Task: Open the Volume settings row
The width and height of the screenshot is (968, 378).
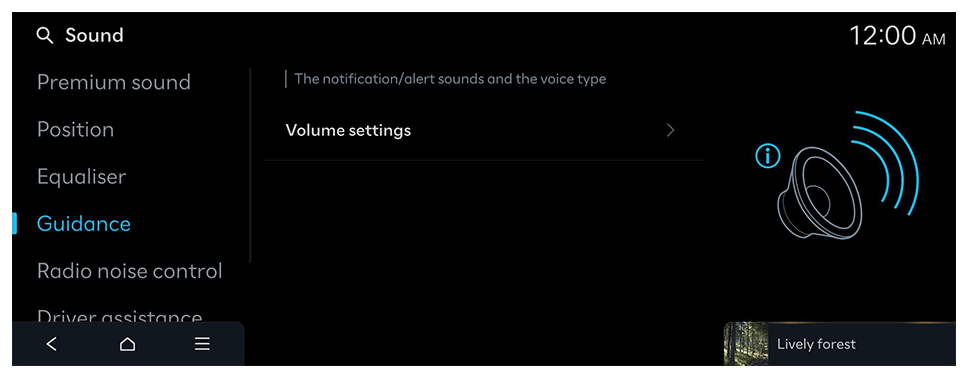Action: pyautogui.click(x=484, y=131)
